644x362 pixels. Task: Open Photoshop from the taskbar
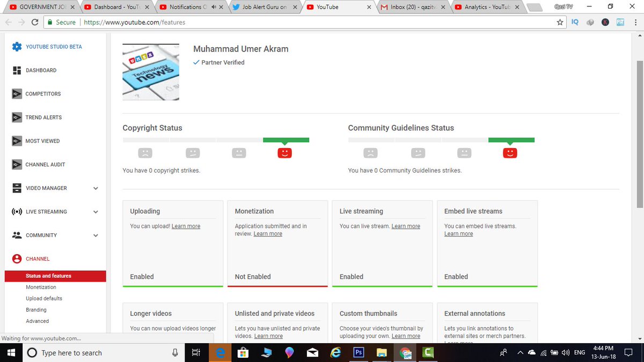point(358,352)
